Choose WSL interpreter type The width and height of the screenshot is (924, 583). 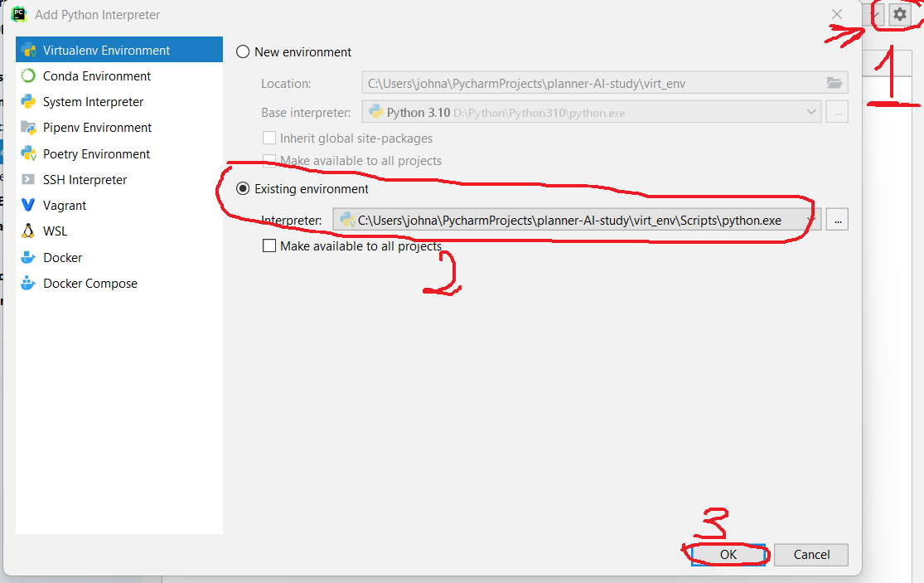click(x=119, y=231)
